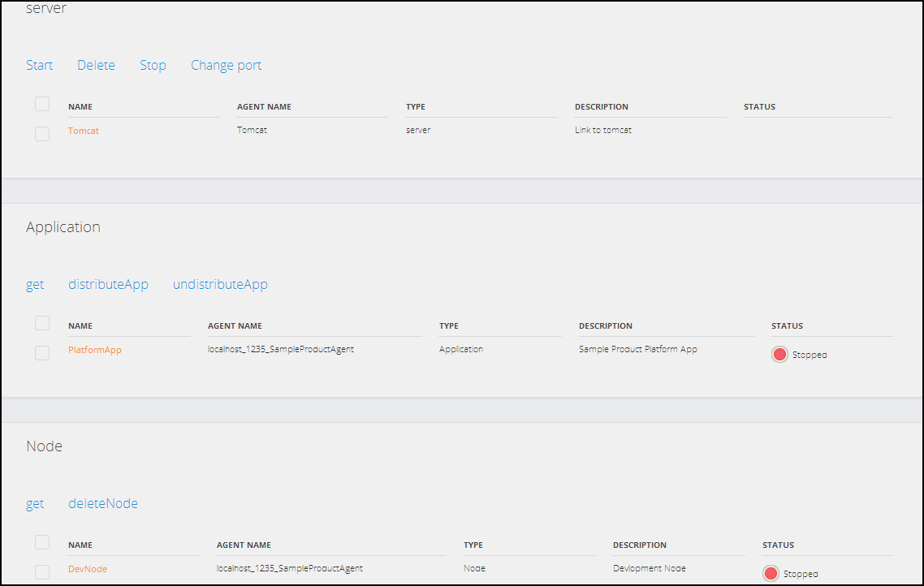Image resolution: width=924 pixels, height=586 pixels.
Task: Click the Stop action for the server
Action: (153, 65)
